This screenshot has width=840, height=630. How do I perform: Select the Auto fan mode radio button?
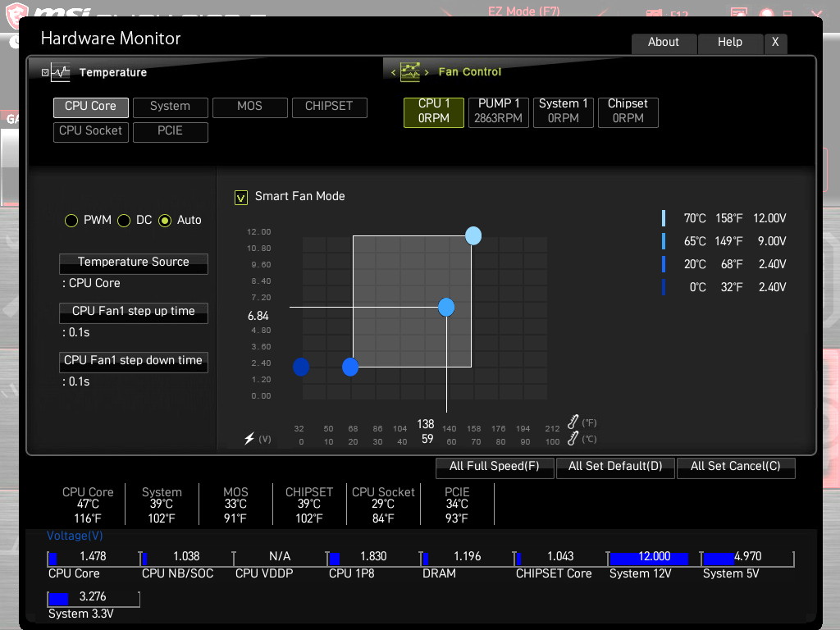[x=165, y=220]
